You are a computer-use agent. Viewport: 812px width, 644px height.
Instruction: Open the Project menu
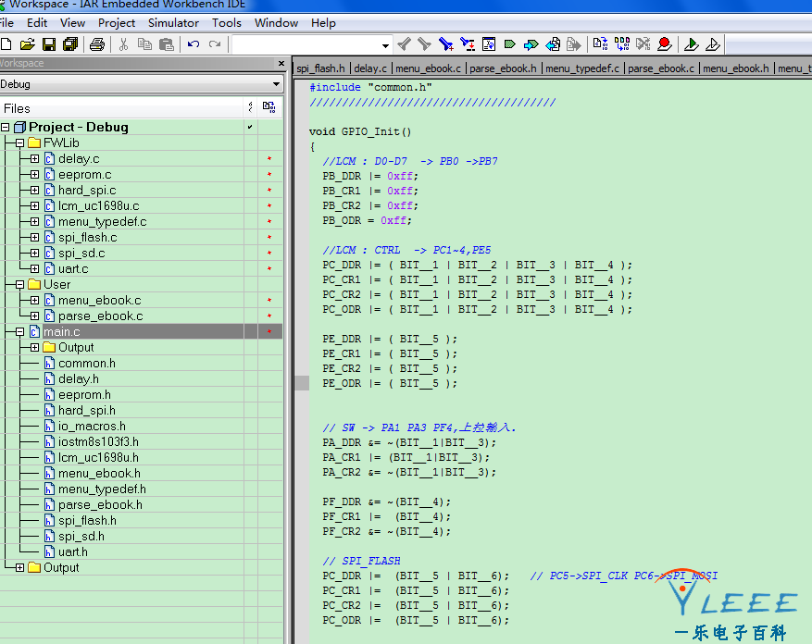[x=117, y=22]
